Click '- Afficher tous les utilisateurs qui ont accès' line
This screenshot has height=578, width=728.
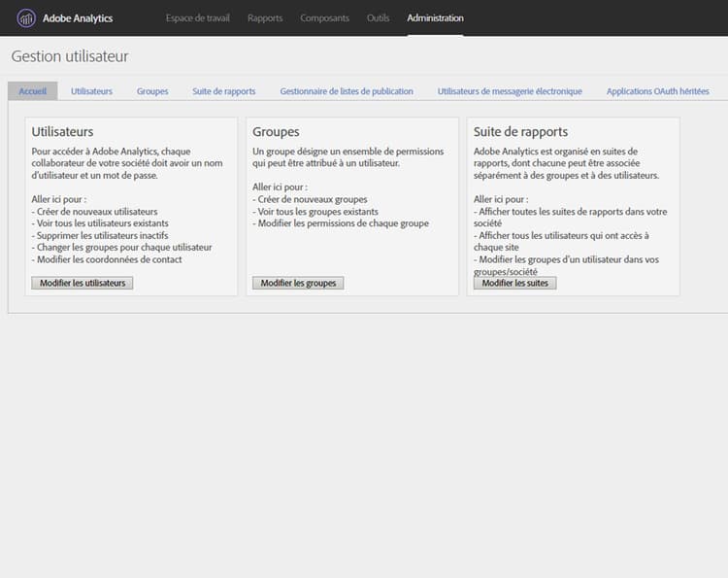tap(561, 241)
